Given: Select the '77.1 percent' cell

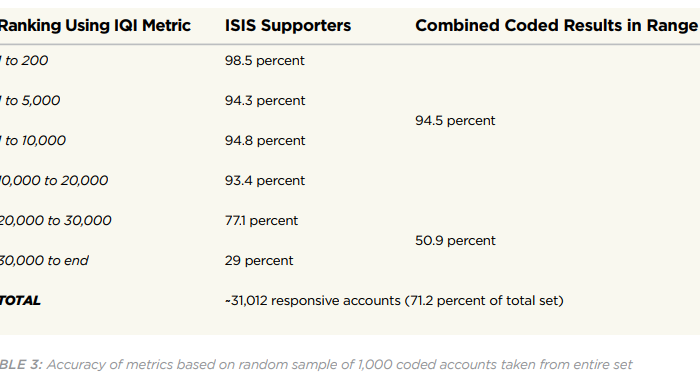Looking at the screenshot, I should (261, 221).
